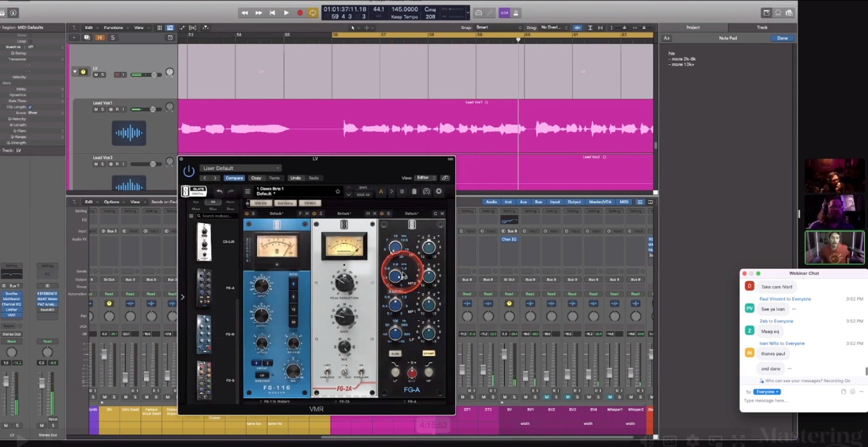Viewport: 868px width, 447px height.
Task: Bypass the FG-A module power icon
Action: (382, 213)
